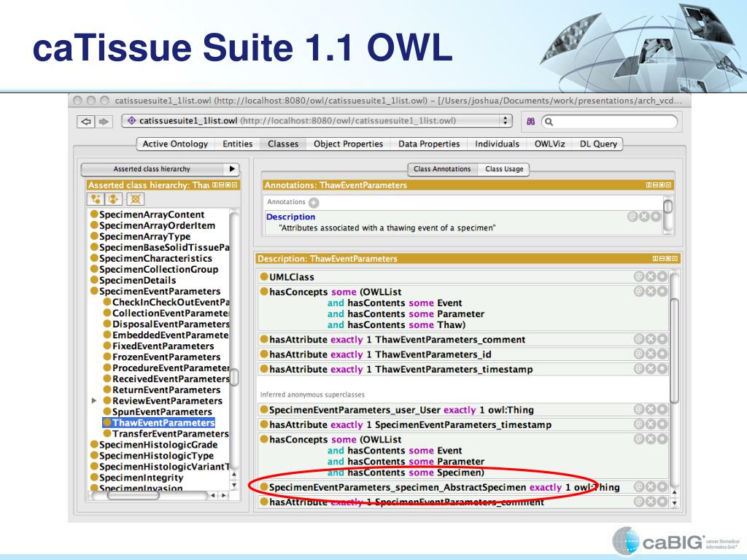The image size is (747, 560).
Task: Switch to the Class Usage view tab
Action: 504,169
